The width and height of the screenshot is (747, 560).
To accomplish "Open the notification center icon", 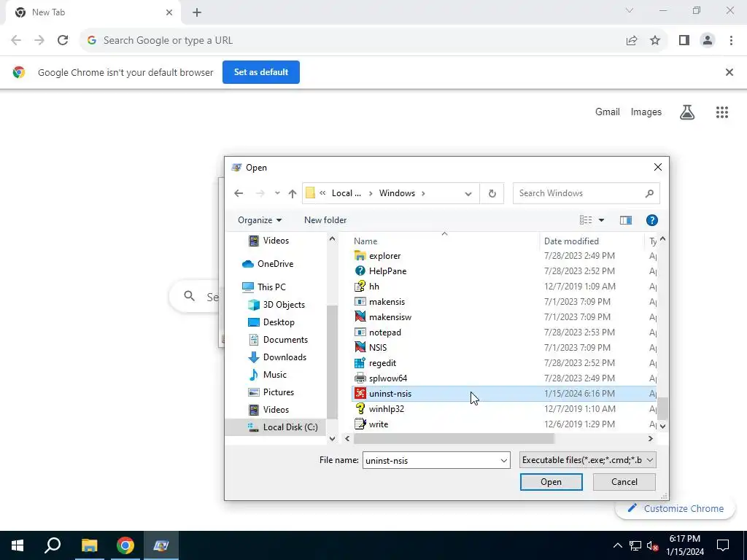I will click(723, 545).
